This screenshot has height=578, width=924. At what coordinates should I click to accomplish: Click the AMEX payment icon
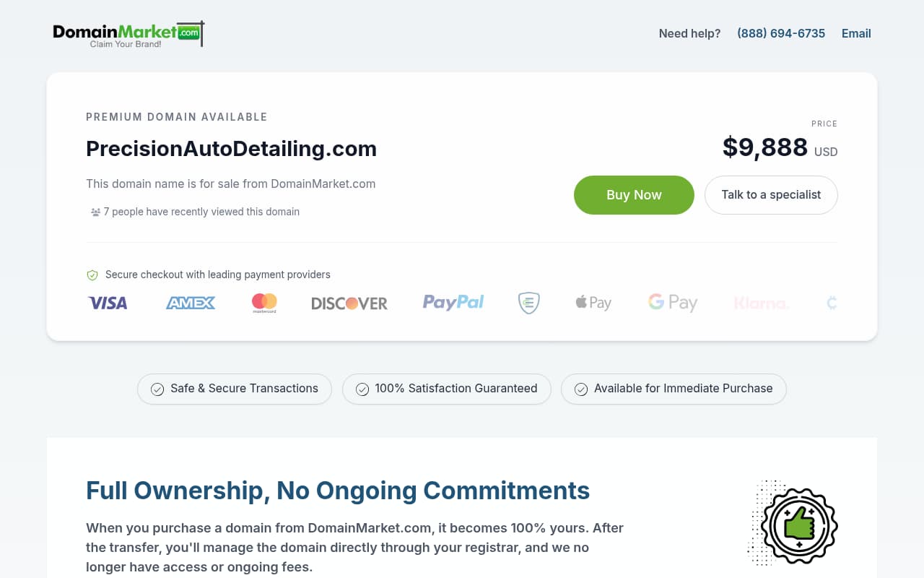(x=190, y=303)
